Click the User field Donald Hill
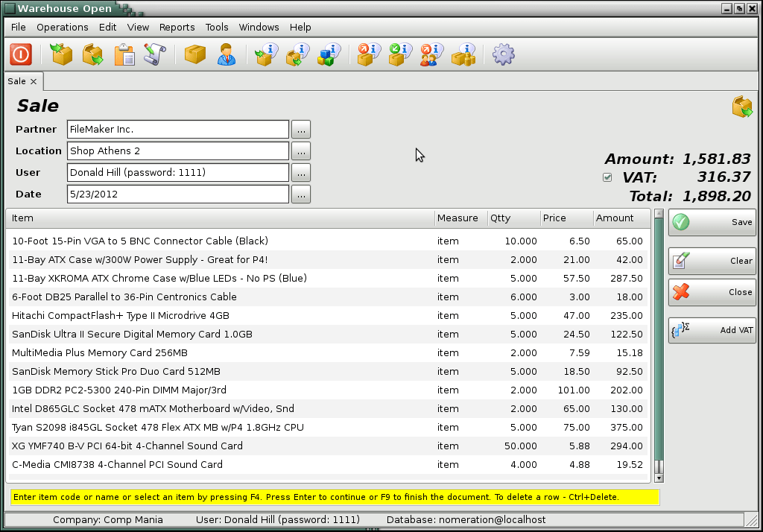763x532 pixels. click(178, 172)
